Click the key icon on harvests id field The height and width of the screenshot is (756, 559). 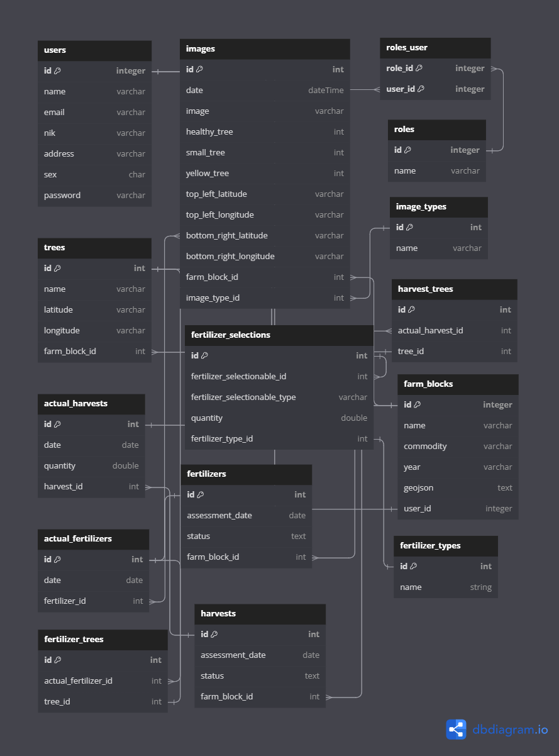pyautogui.click(x=214, y=634)
